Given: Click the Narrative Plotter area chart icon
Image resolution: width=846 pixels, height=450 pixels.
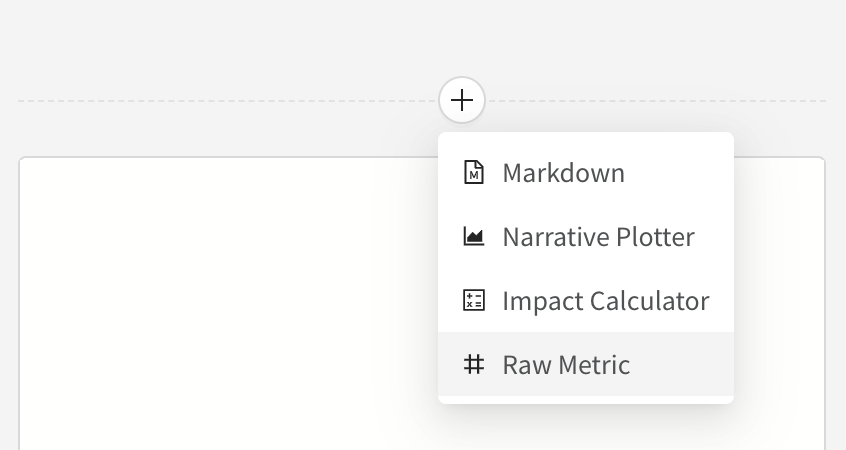Looking at the screenshot, I should click(x=474, y=237).
